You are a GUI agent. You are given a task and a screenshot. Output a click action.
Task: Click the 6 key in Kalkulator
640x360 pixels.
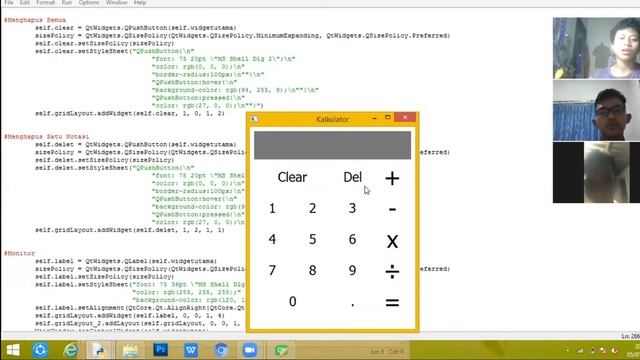(352, 239)
